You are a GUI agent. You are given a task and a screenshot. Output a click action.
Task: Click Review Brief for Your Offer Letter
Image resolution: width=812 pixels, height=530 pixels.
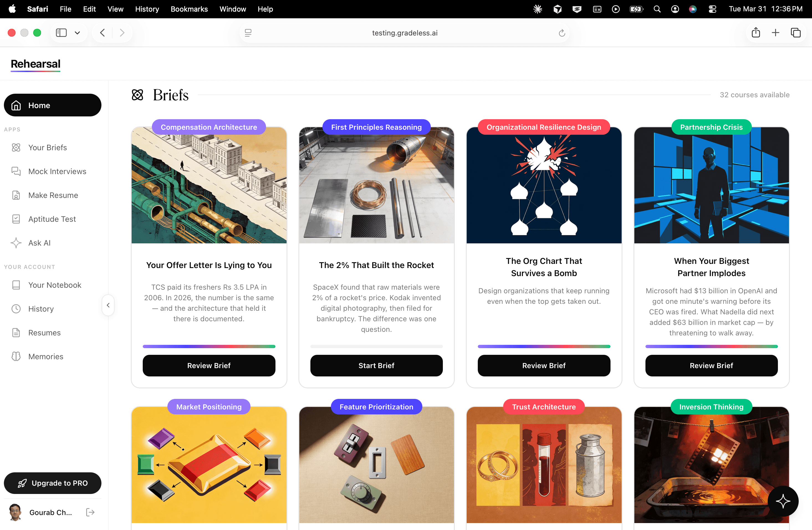pos(209,366)
